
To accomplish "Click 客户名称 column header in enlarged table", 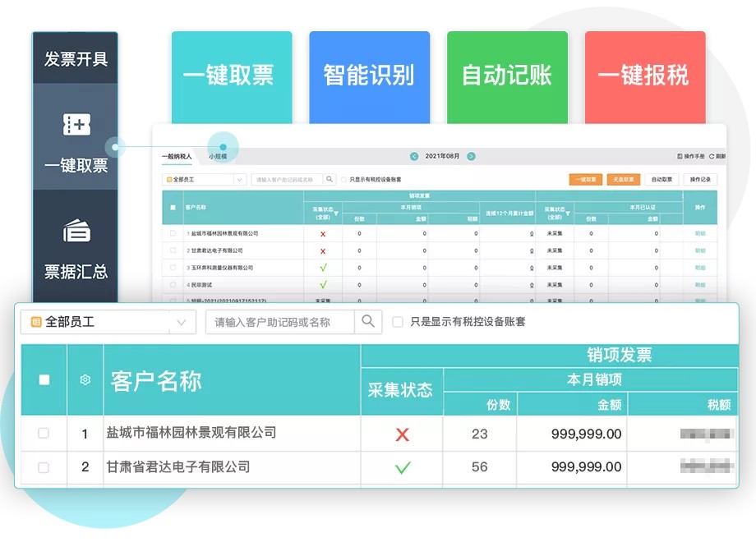I will click(x=156, y=381).
